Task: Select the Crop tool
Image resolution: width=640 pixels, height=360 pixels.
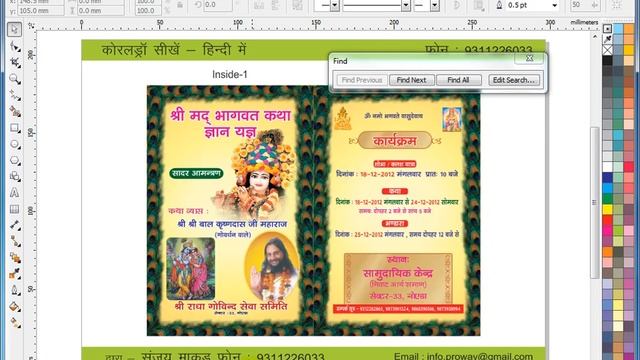Action: point(15,63)
